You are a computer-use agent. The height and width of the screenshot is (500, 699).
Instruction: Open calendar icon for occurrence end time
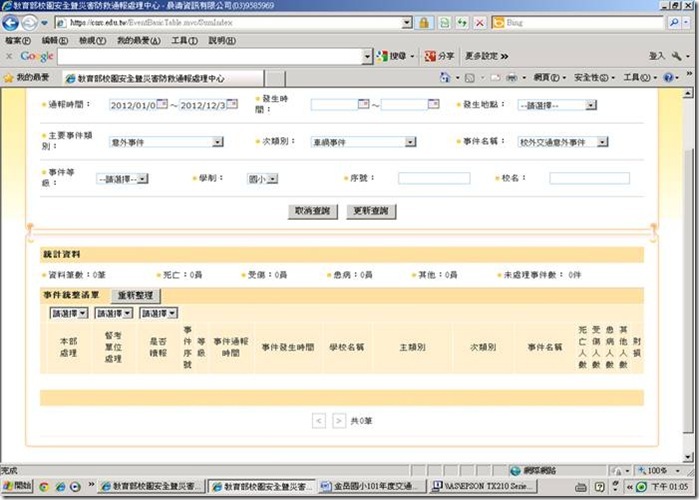(433, 104)
